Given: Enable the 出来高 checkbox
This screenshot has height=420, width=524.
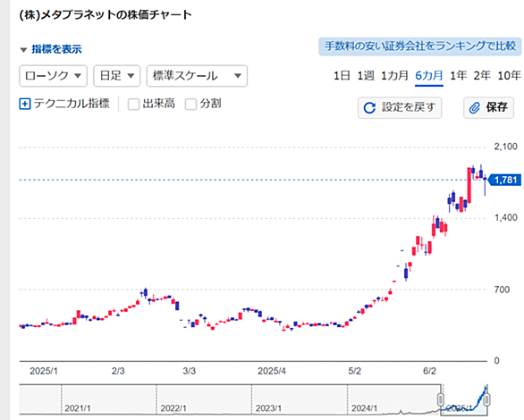Looking at the screenshot, I should [x=133, y=105].
